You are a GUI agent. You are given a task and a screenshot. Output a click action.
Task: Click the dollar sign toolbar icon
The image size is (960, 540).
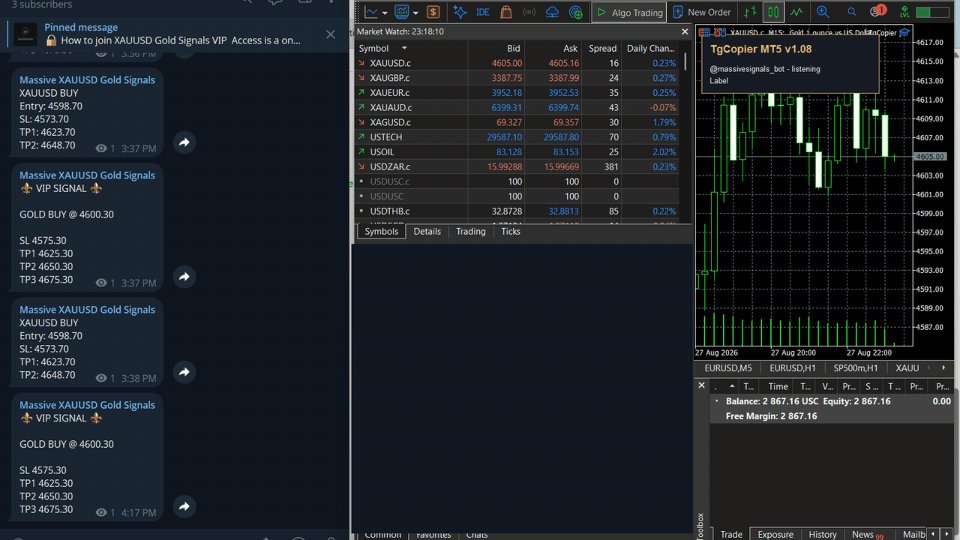pos(433,12)
